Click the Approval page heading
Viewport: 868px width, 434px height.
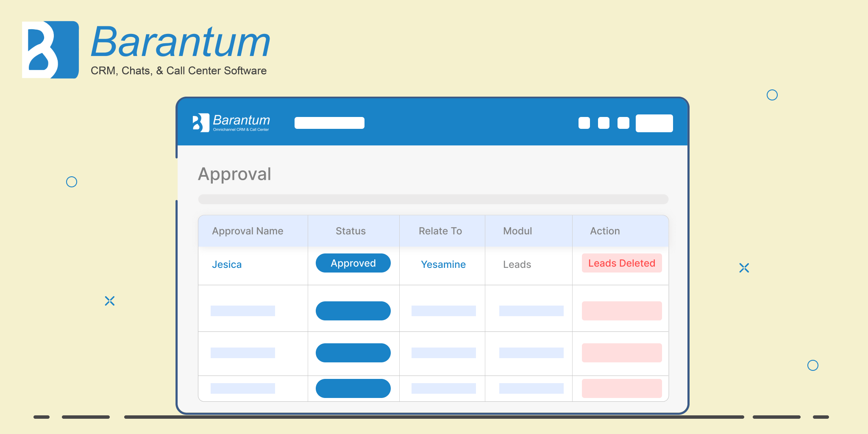(234, 174)
